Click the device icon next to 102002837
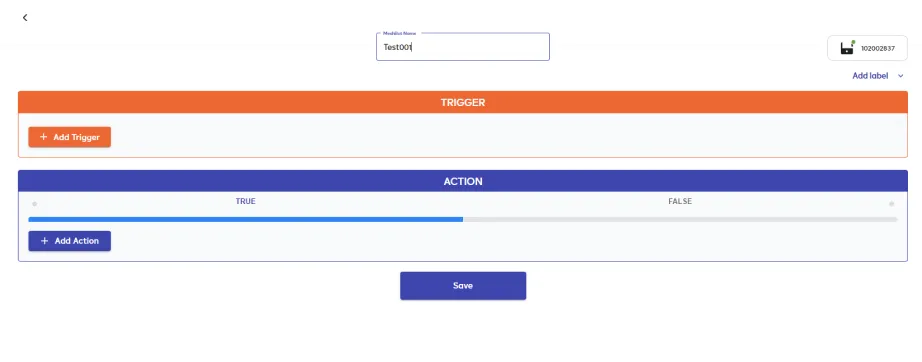 [x=847, y=48]
